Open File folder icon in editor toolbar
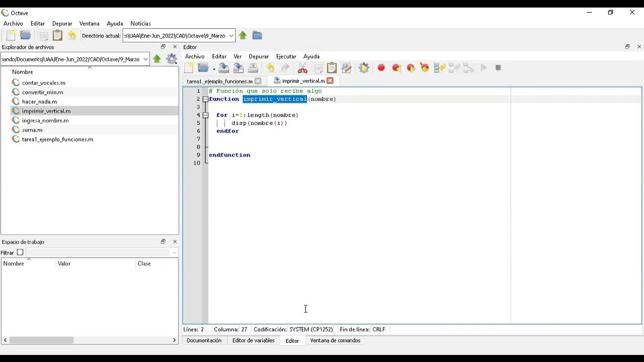 pos(203,68)
